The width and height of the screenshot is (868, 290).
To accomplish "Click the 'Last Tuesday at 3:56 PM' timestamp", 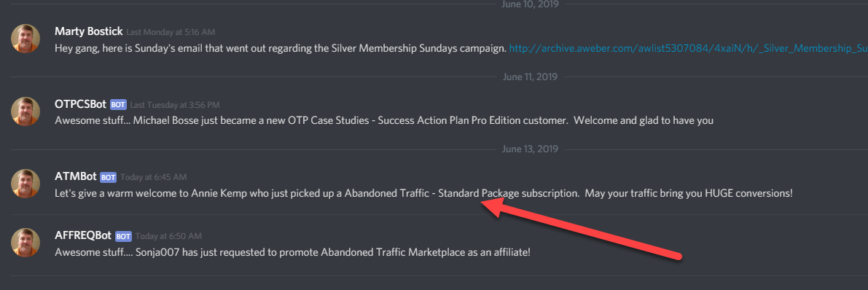I will pos(175,105).
